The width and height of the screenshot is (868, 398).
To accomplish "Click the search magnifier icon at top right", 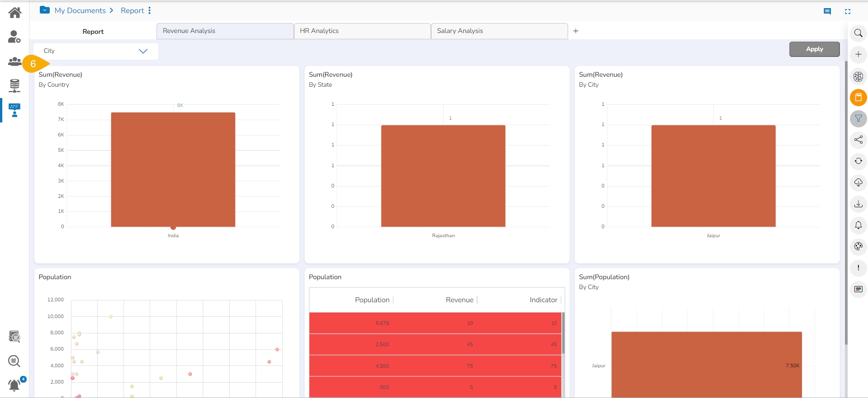I will click(x=858, y=33).
